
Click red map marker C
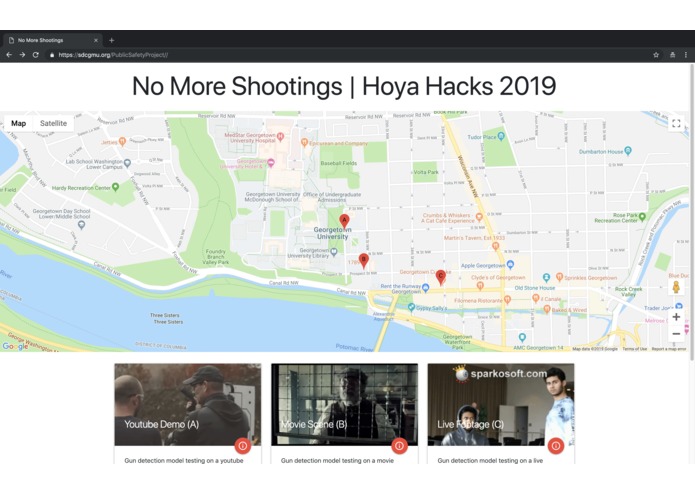click(x=440, y=277)
